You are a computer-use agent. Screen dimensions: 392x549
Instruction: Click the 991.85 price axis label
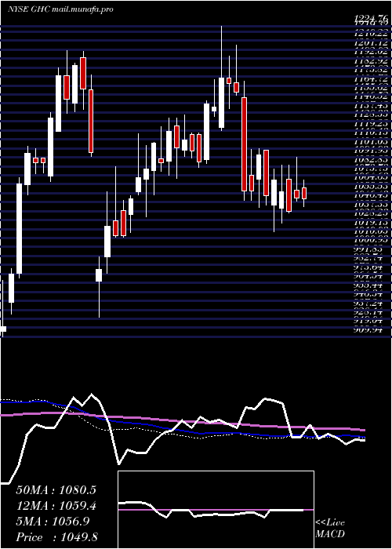[x=368, y=249]
